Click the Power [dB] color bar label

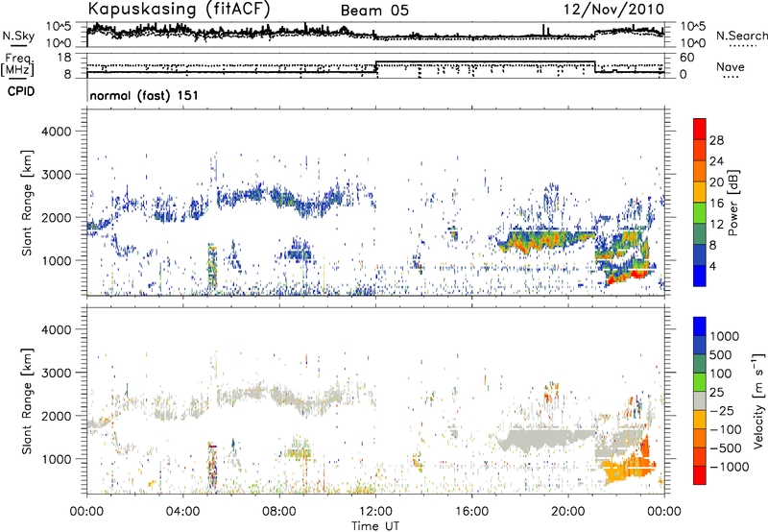[732, 204]
